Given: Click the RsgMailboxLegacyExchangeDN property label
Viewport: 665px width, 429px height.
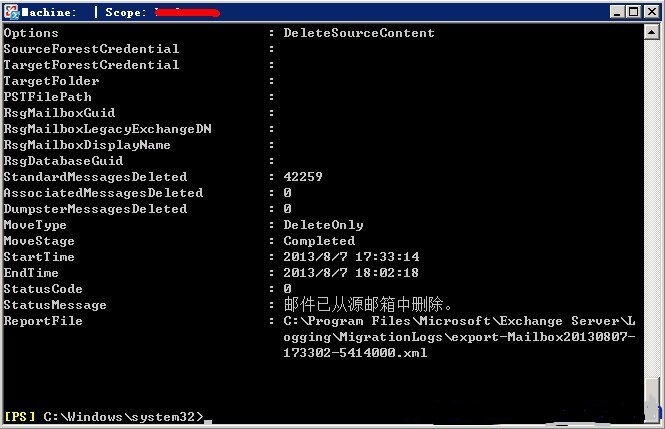Looking at the screenshot, I should tap(107, 129).
